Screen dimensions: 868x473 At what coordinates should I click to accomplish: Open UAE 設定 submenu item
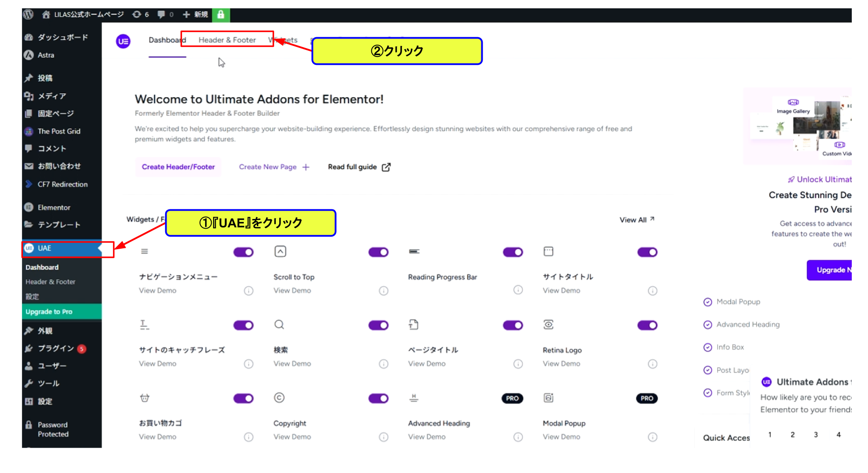click(x=32, y=297)
